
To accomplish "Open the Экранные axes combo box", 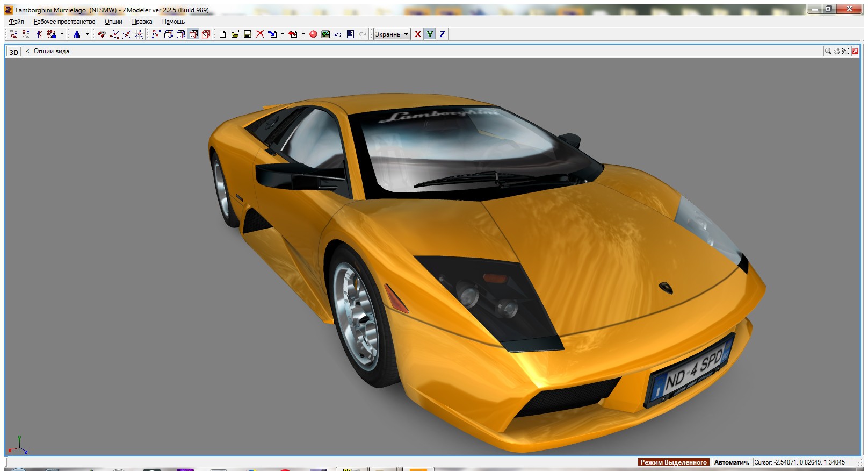I will (x=392, y=34).
